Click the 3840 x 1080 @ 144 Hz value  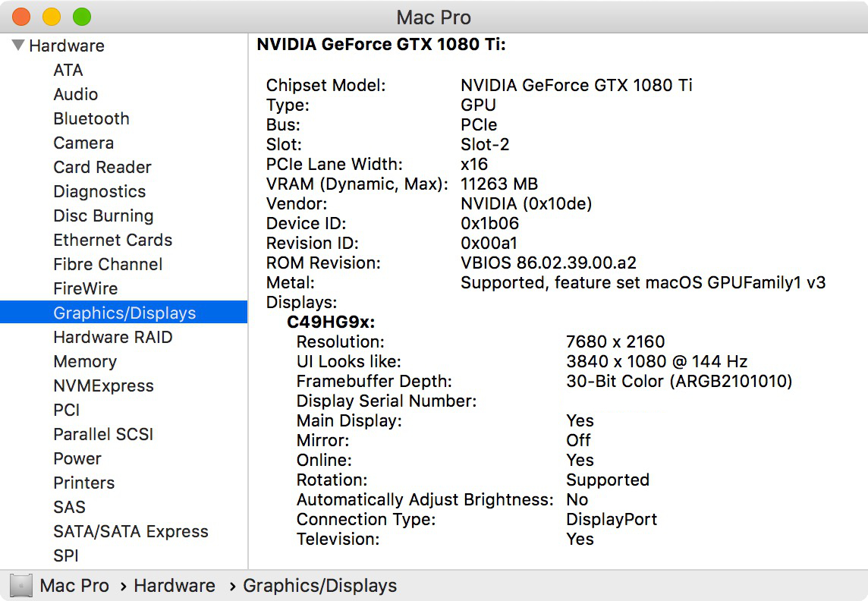[x=657, y=362]
